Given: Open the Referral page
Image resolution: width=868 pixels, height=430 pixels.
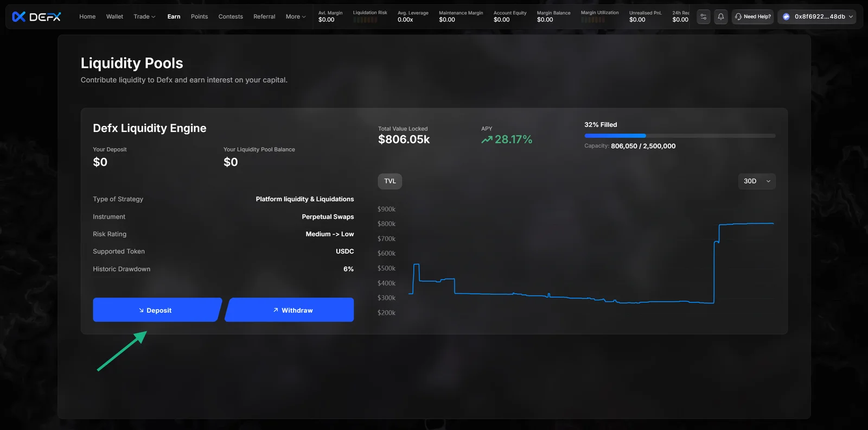Looking at the screenshot, I should [264, 17].
